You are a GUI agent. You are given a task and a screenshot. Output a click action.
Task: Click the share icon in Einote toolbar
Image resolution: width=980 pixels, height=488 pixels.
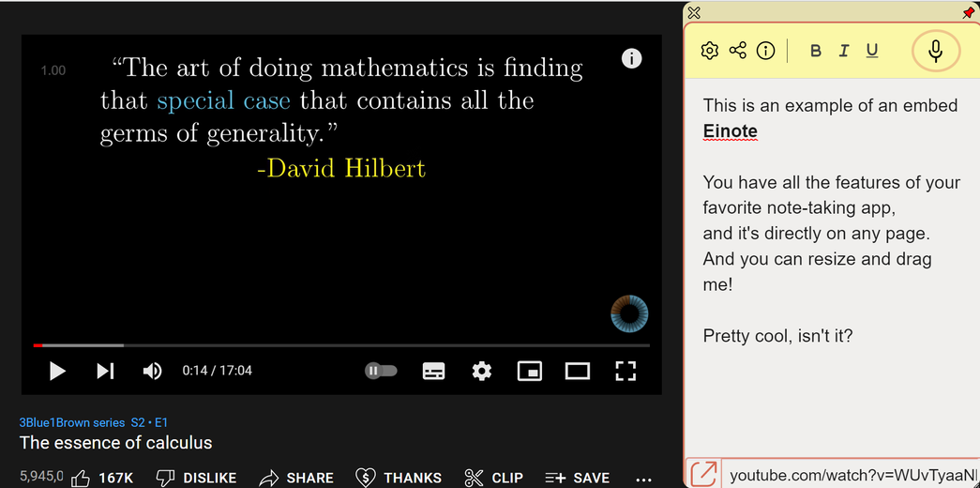tap(737, 51)
